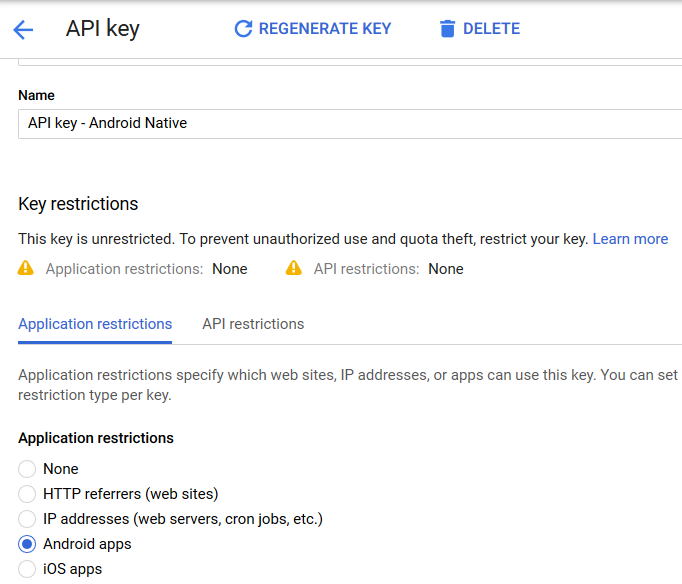
Task: Click 'API restrictions:' status label
Action: coord(366,269)
